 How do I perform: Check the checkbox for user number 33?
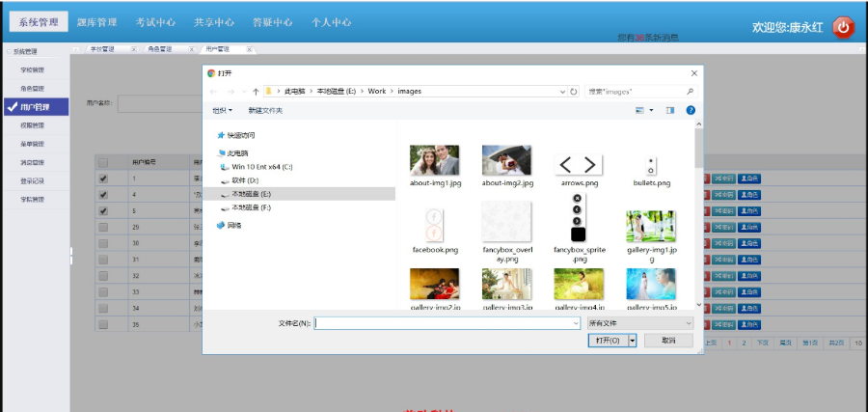tap(103, 291)
